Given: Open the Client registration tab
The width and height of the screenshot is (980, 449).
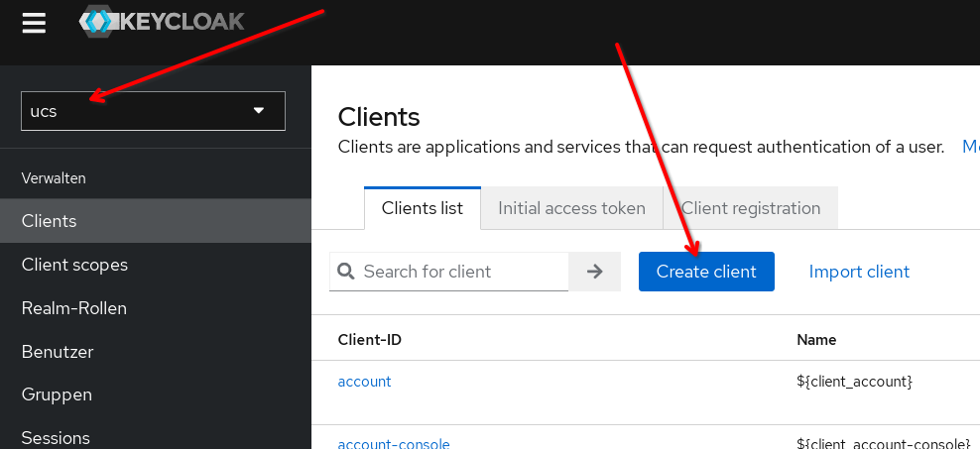Looking at the screenshot, I should pyautogui.click(x=751, y=208).
